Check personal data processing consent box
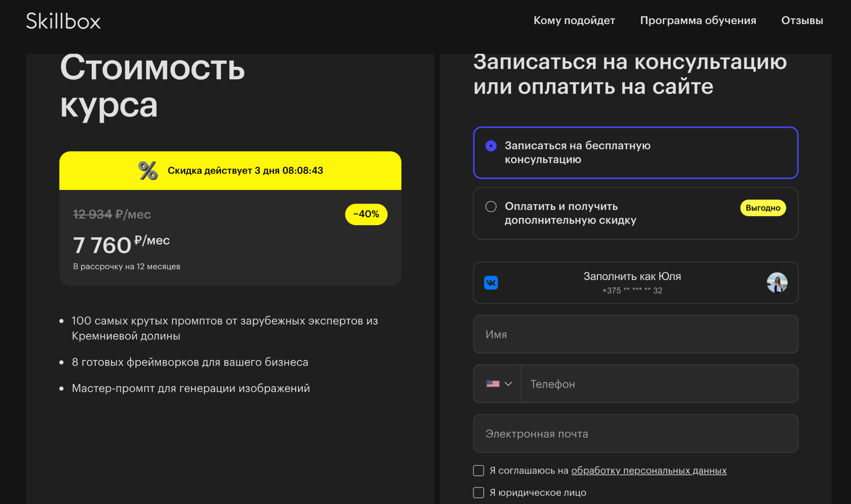 [479, 470]
